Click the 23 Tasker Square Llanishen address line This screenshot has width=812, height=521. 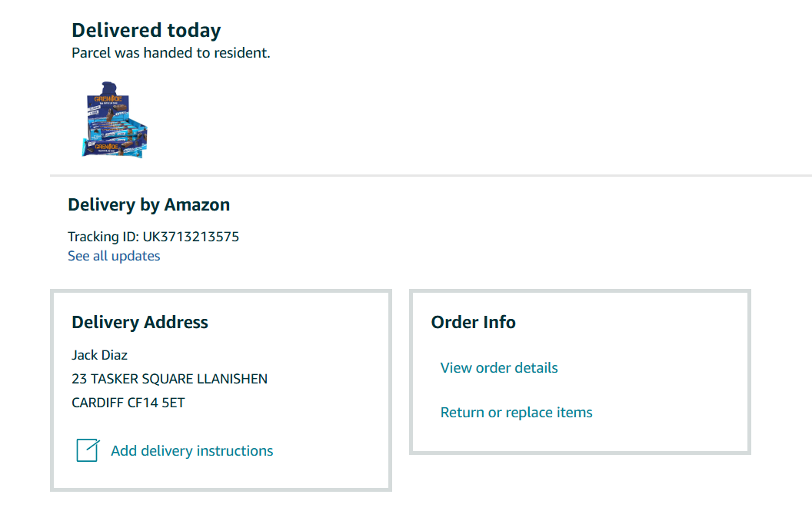[x=169, y=379]
